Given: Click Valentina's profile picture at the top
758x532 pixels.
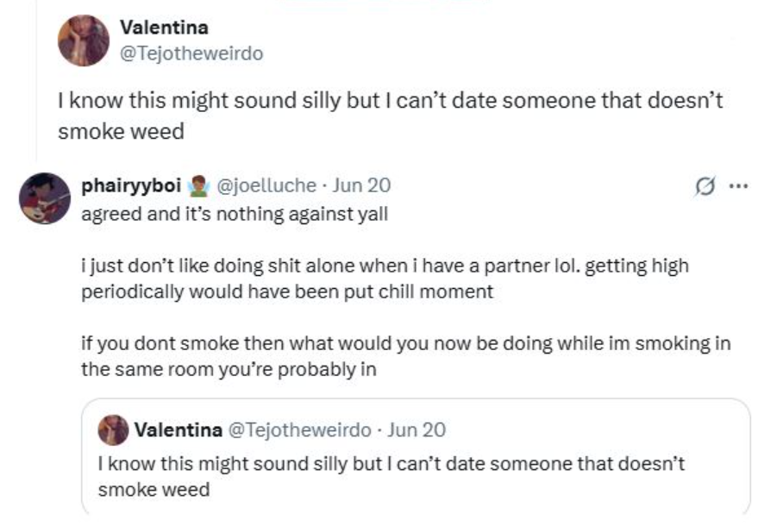Looking at the screenshot, I should [x=82, y=41].
